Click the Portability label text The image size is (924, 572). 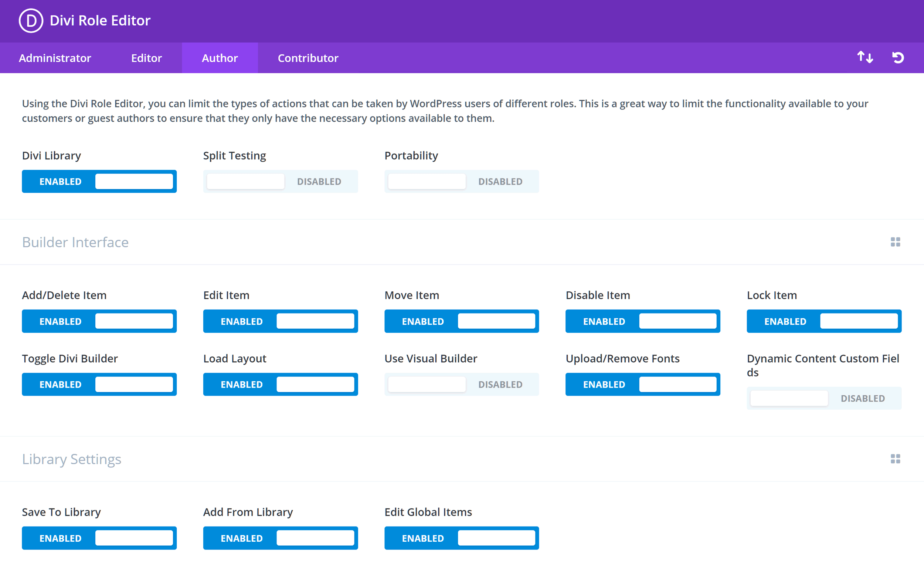(x=411, y=156)
